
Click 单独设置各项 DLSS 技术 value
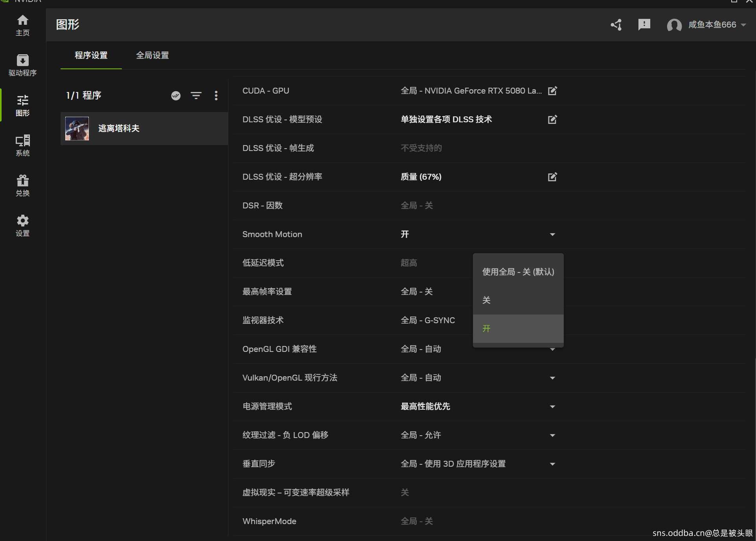click(446, 120)
